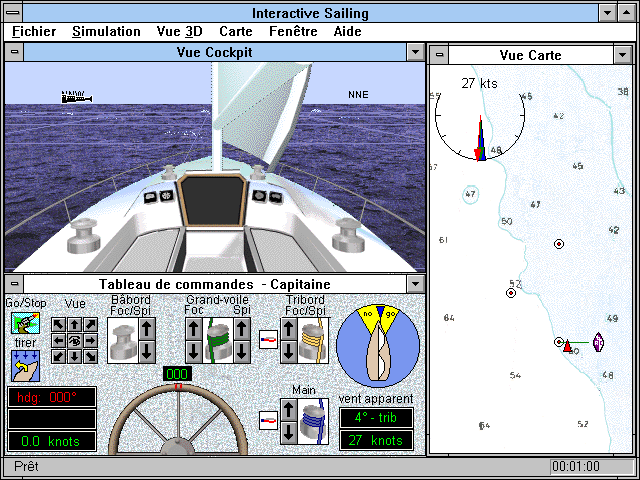Minimize the Tableau de commandes window
This screenshot has width=640, height=480.
[x=416, y=284]
